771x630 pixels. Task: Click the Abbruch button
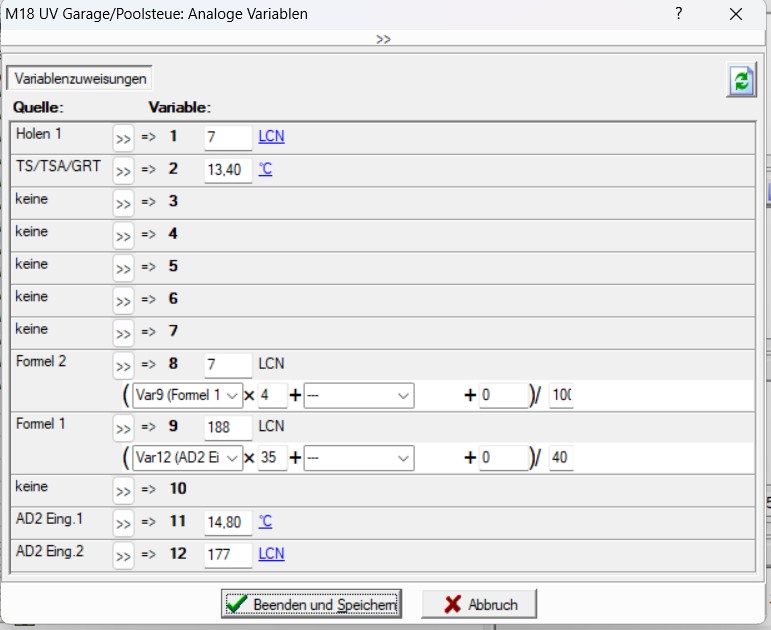click(x=478, y=604)
